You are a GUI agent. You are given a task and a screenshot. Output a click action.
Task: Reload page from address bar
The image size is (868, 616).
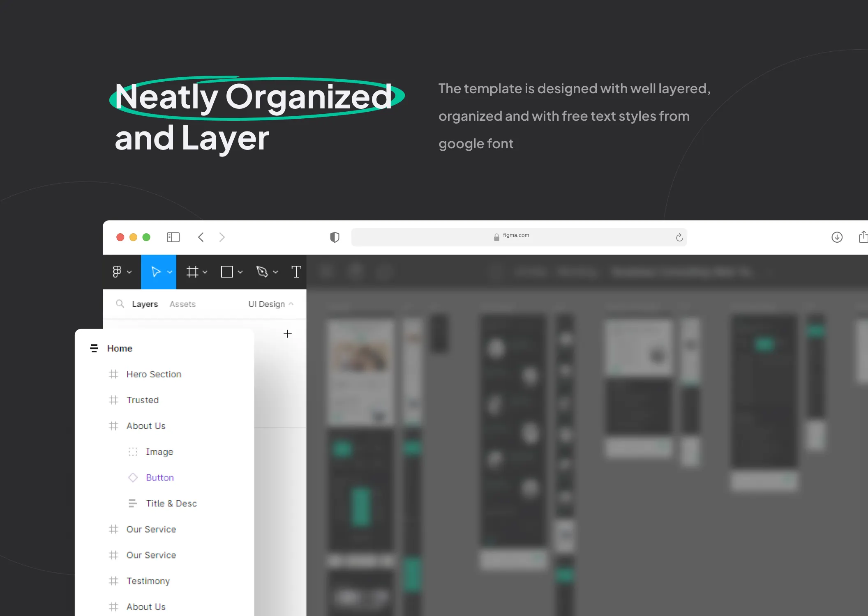click(x=679, y=237)
